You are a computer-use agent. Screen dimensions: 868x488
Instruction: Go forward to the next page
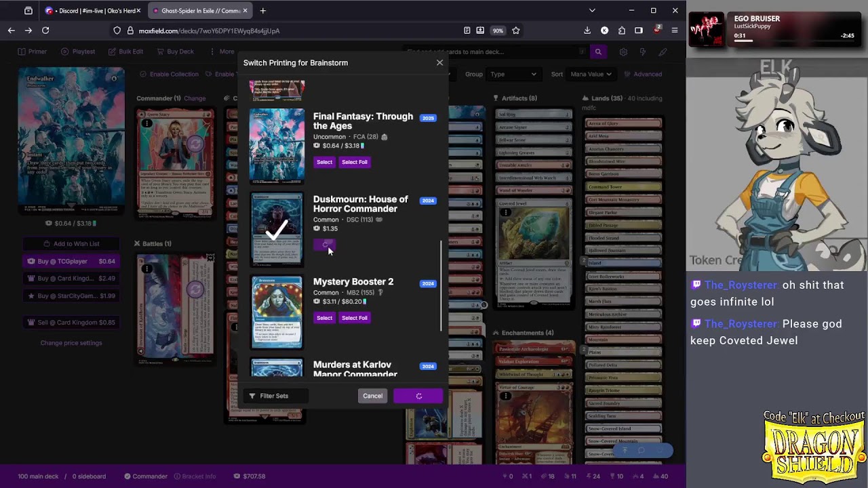pyautogui.click(x=28, y=30)
